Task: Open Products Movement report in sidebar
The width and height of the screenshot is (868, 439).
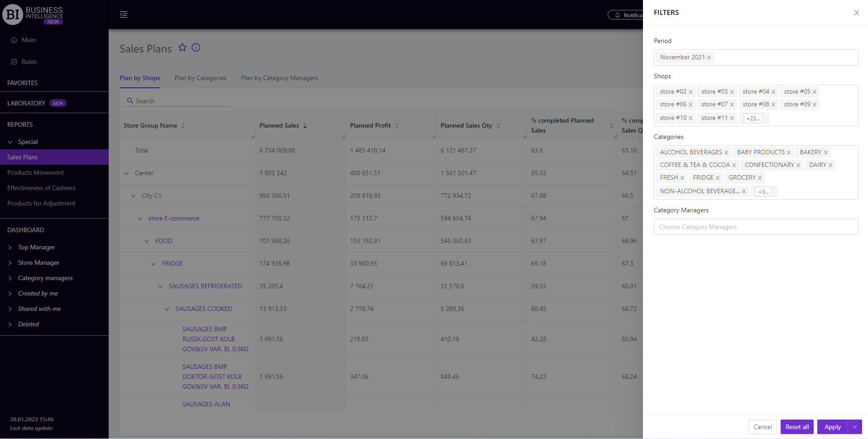Action: click(x=35, y=172)
